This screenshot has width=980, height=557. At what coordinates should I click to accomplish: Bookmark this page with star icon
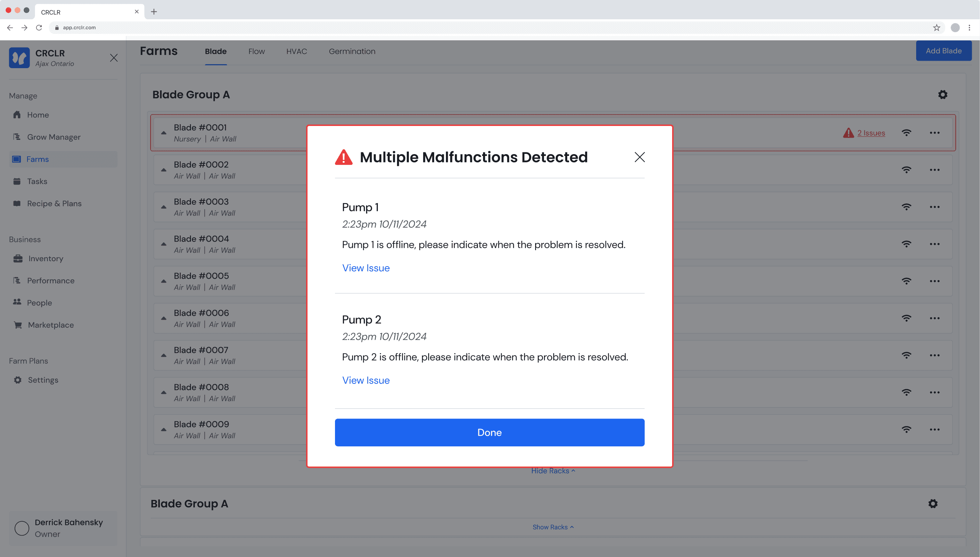(936, 27)
